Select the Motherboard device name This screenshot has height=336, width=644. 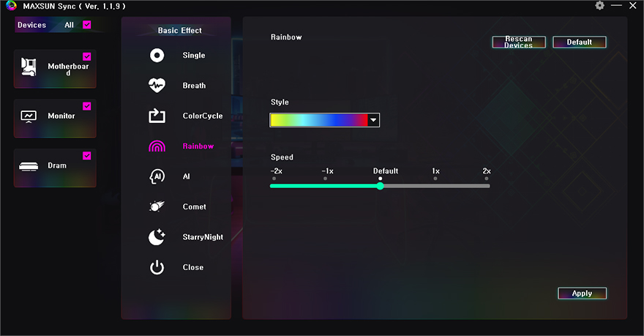[68, 69]
